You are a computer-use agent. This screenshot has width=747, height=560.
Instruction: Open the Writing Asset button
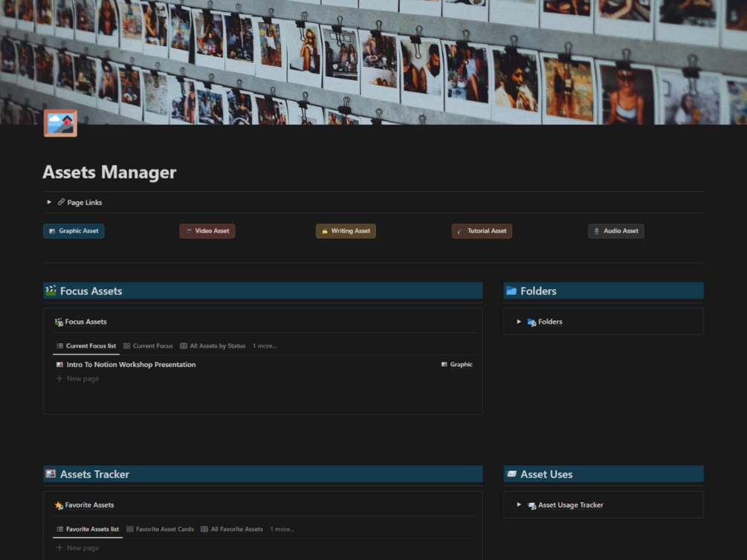346,231
